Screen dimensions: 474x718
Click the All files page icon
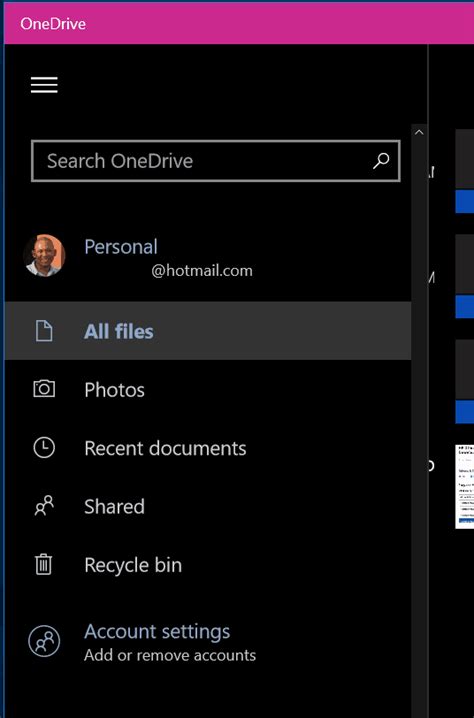click(x=44, y=331)
